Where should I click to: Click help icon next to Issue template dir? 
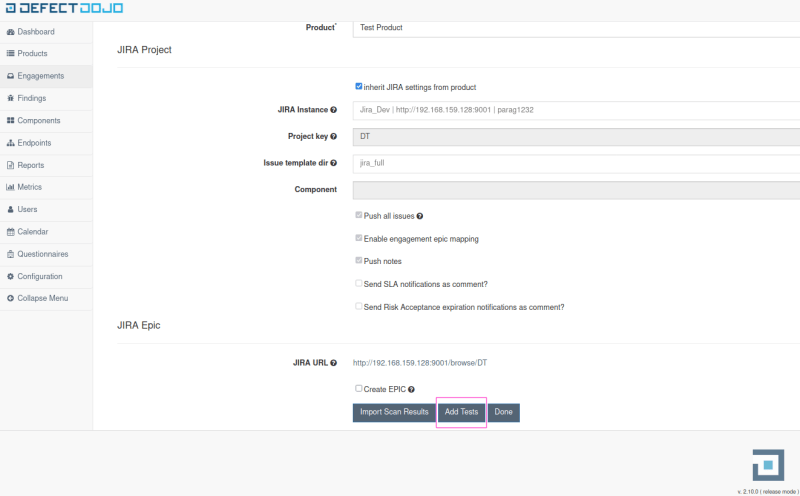coord(333,163)
